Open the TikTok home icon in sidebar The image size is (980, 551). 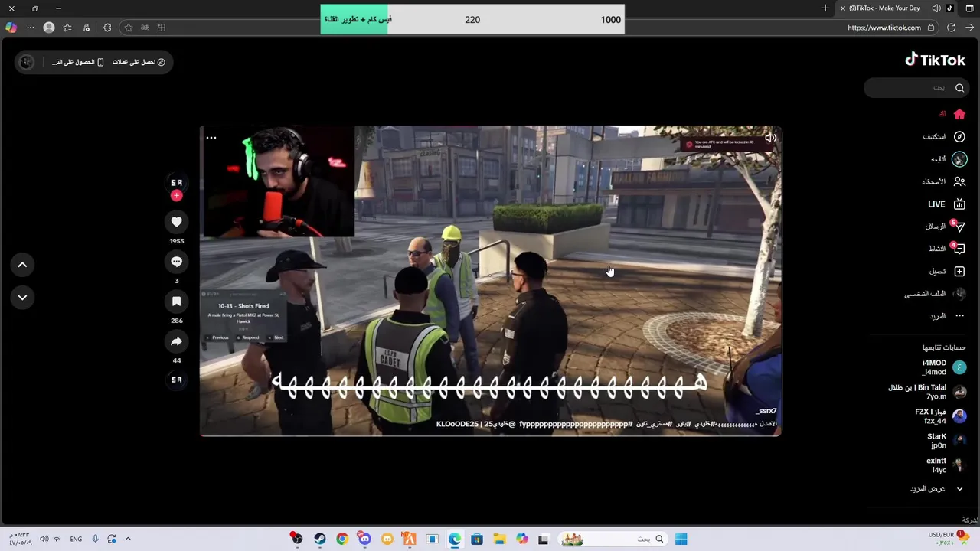[959, 114]
